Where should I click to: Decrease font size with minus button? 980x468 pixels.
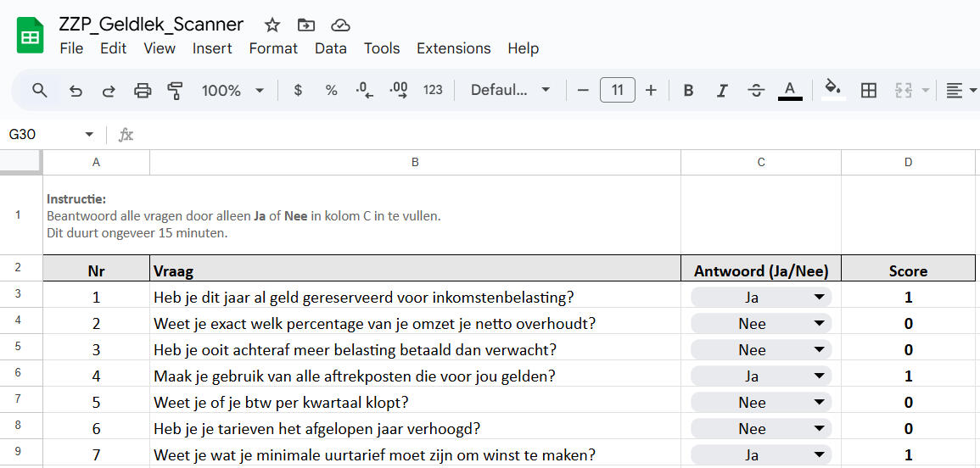[583, 91]
